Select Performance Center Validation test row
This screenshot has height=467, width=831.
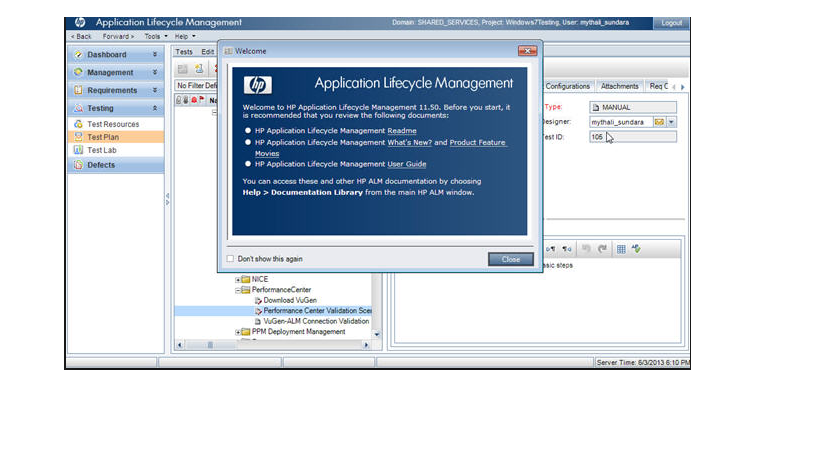[273, 311]
